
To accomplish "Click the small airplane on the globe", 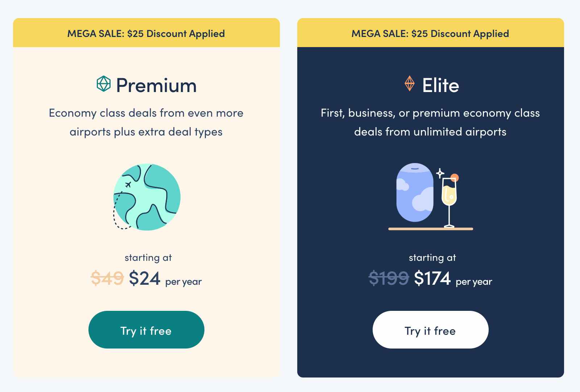I will [x=128, y=185].
